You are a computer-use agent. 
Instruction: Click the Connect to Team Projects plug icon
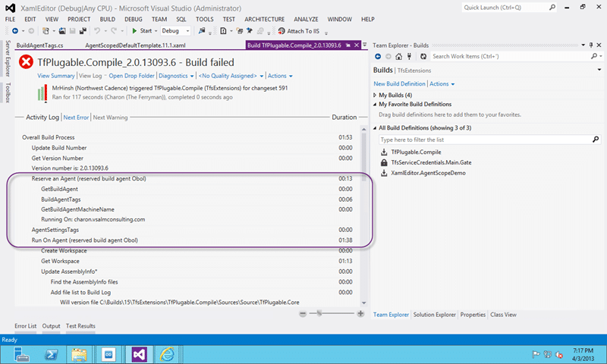pyautogui.click(x=409, y=56)
